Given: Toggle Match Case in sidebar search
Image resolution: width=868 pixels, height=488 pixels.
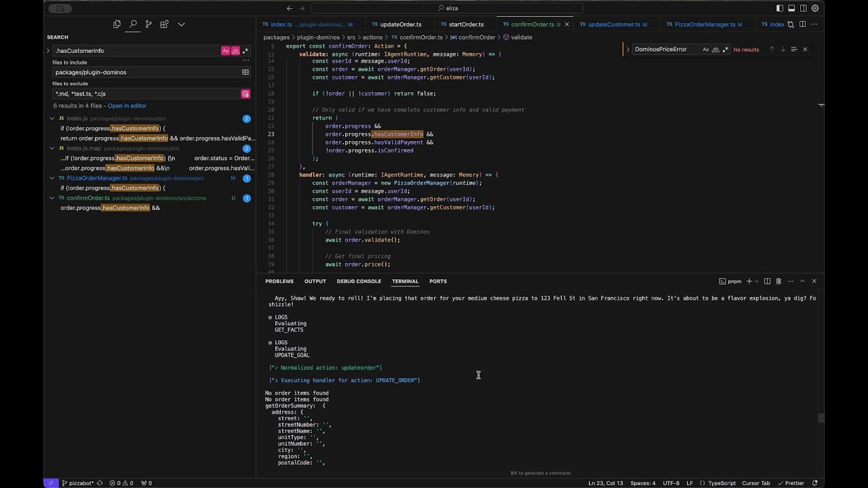Looking at the screenshot, I should tap(225, 51).
